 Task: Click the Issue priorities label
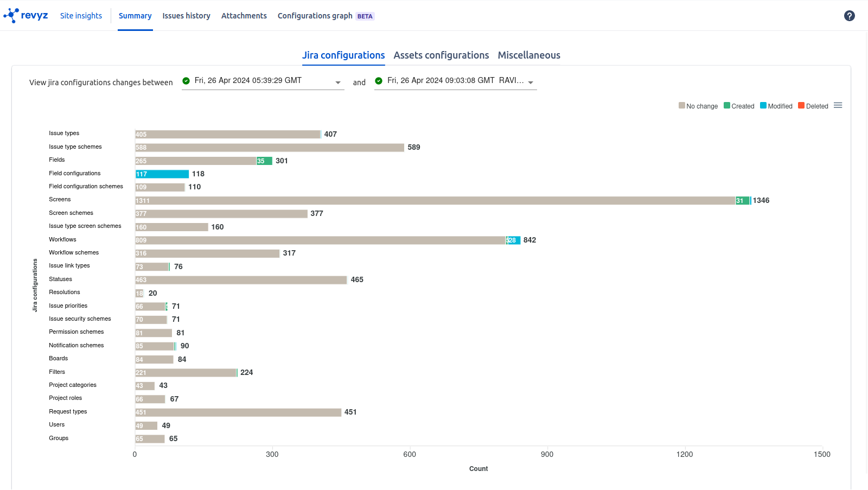point(68,306)
